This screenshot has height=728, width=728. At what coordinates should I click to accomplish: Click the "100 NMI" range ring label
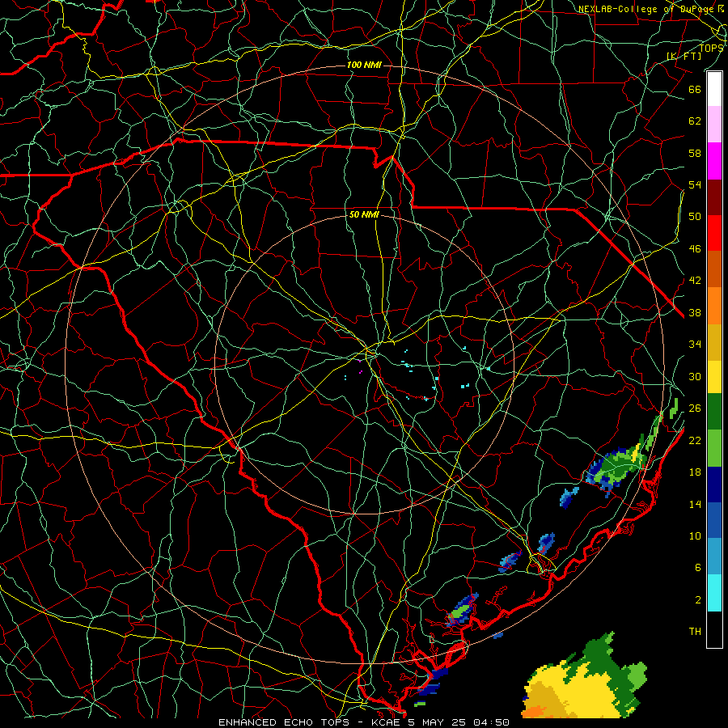tap(364, 65)
